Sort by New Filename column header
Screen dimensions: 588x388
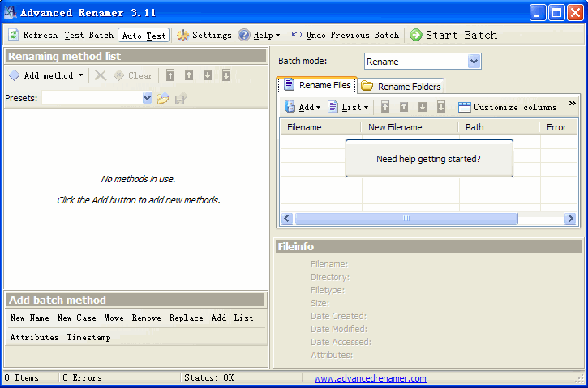click(x=410, y=127)
